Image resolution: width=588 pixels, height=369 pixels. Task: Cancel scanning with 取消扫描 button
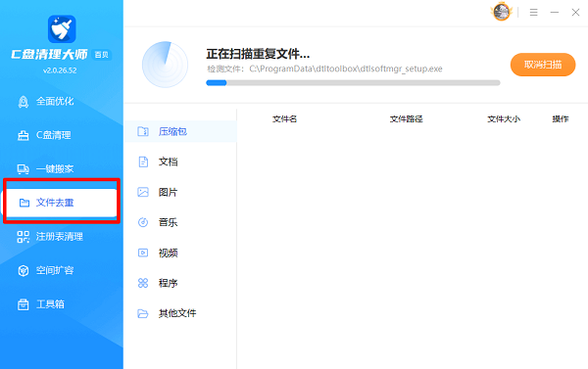pyautogui.click(x=543, y=65)
